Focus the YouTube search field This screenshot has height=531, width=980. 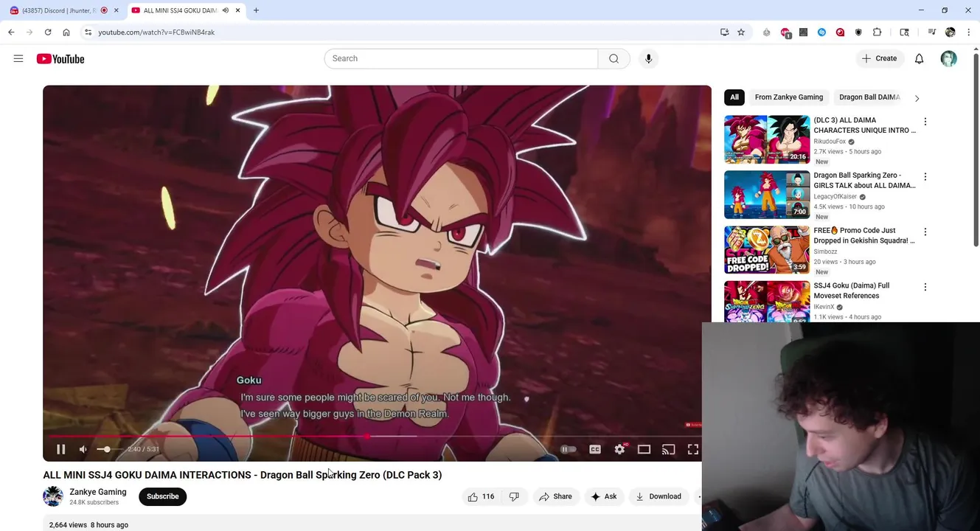point(461,58)
